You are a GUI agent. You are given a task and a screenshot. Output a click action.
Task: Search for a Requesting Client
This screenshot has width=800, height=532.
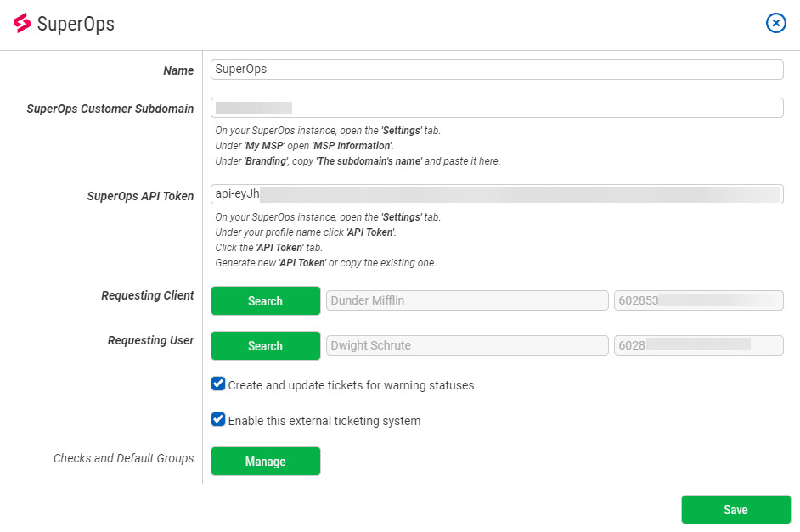click(x=265, y=301)
